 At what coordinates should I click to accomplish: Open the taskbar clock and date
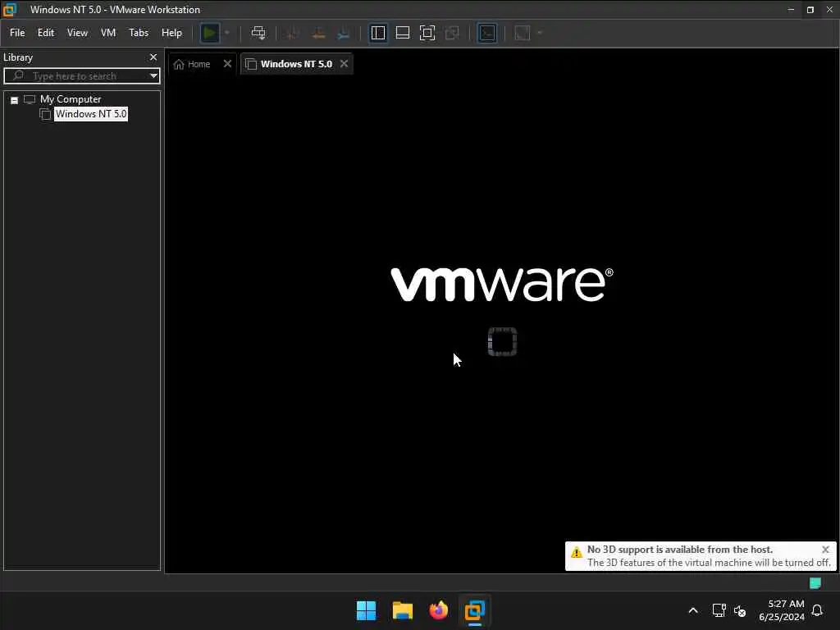pyautogui.click(x=782, y=610)
